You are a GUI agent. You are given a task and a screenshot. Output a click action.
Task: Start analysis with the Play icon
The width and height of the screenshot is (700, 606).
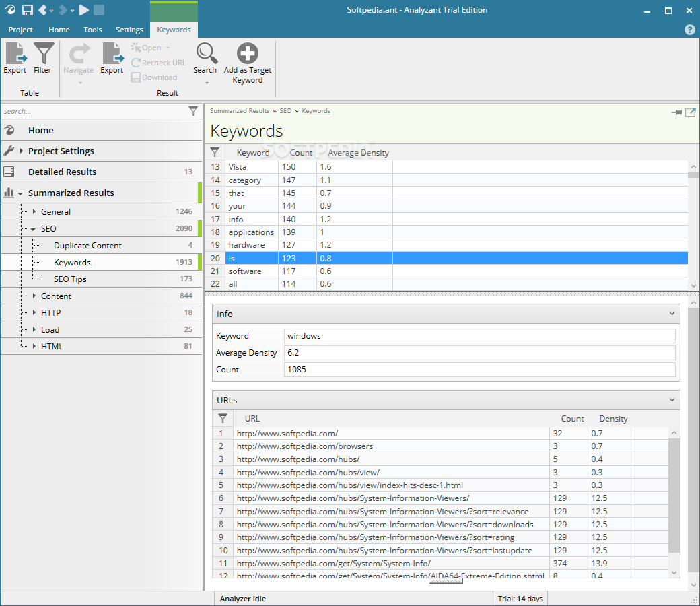84,10
